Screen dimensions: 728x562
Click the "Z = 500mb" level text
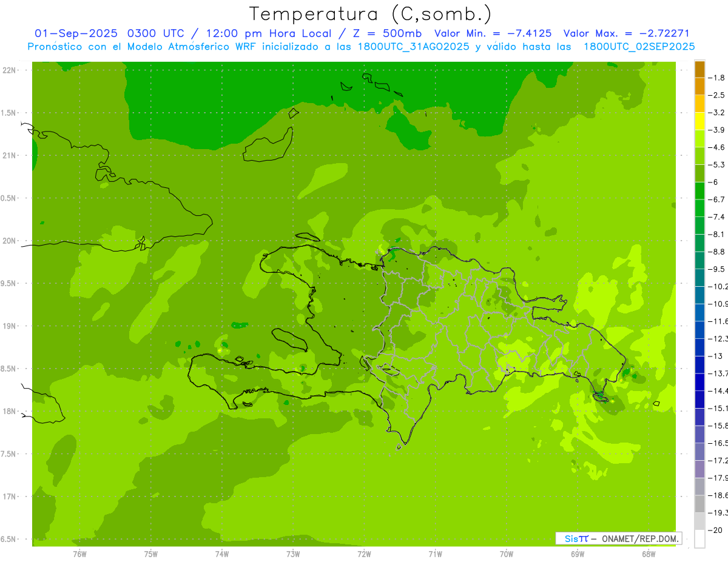tap(389, 33)
